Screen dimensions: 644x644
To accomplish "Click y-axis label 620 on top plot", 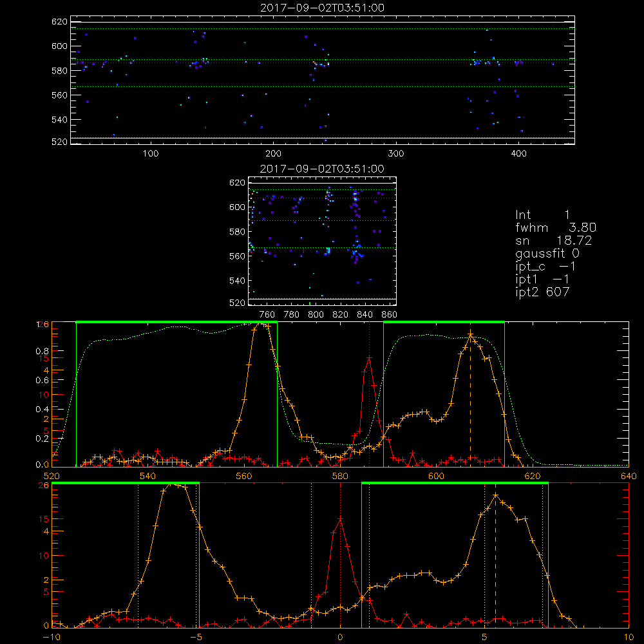I will 59,22.
